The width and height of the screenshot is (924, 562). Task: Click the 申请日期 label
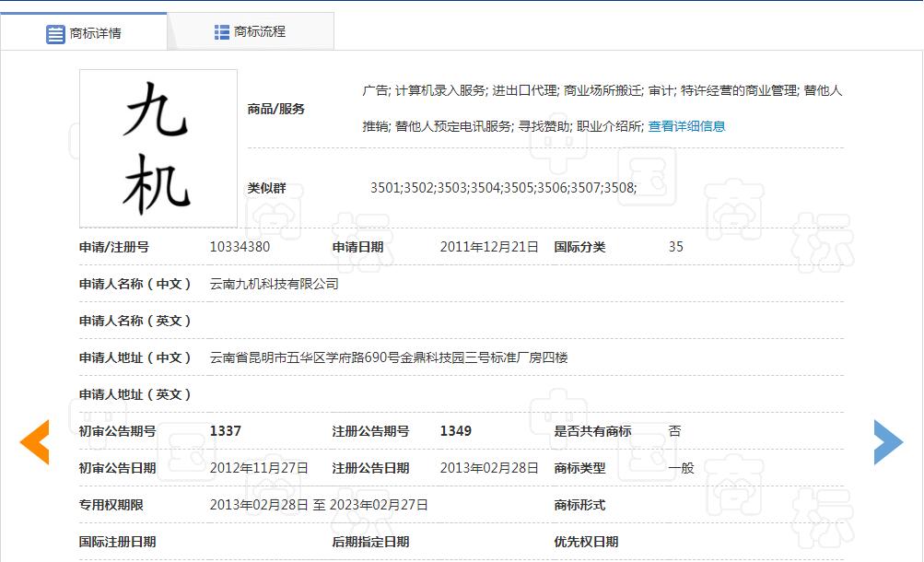357,247
